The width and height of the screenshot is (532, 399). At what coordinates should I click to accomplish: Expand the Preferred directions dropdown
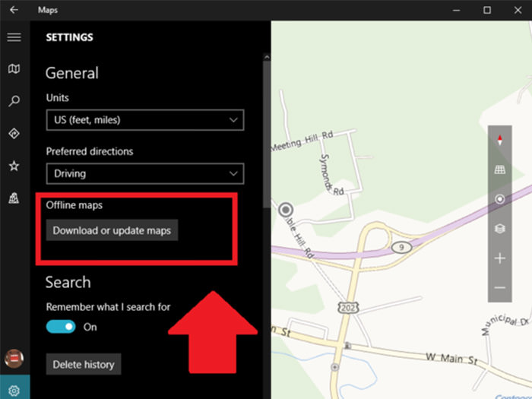tap(144, 173)
